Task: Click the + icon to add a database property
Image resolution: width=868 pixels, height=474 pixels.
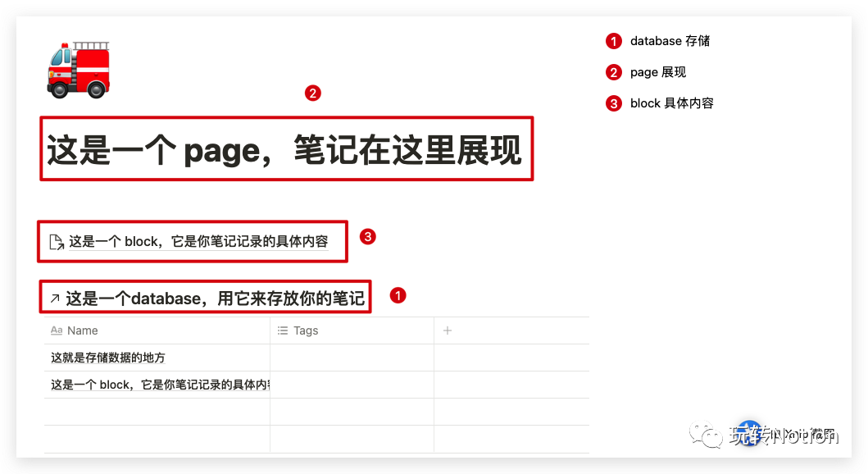Action: 446,330
